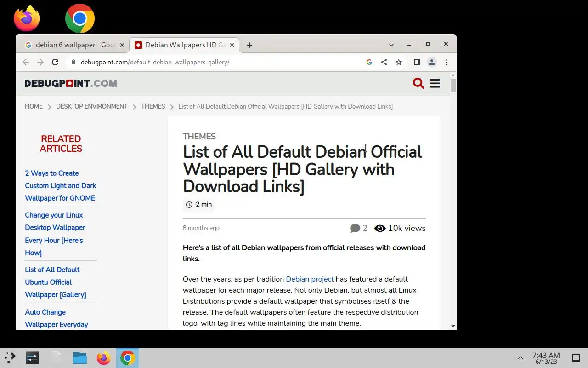Launch Firefox from the taskbar

104,358
